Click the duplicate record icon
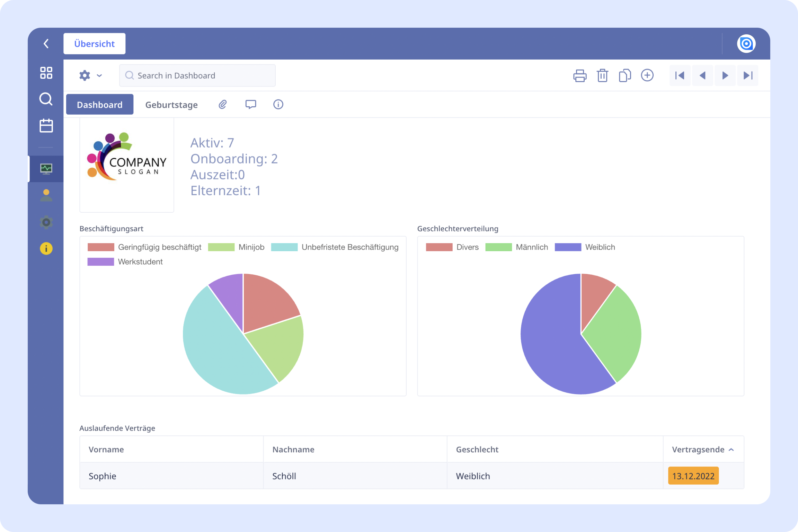This screenshot has width=798, height=532. point(624,76)
